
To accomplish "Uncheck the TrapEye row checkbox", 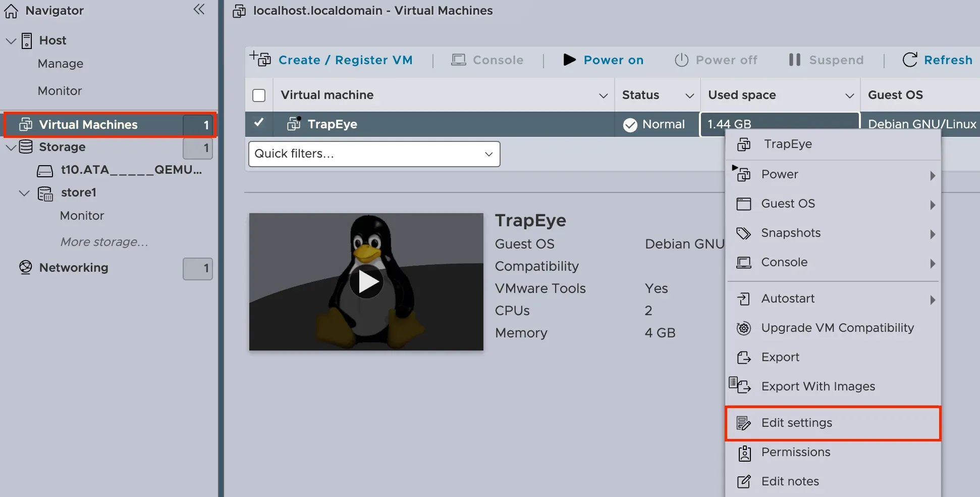I will pyautogui.click(x=259, y=123).
